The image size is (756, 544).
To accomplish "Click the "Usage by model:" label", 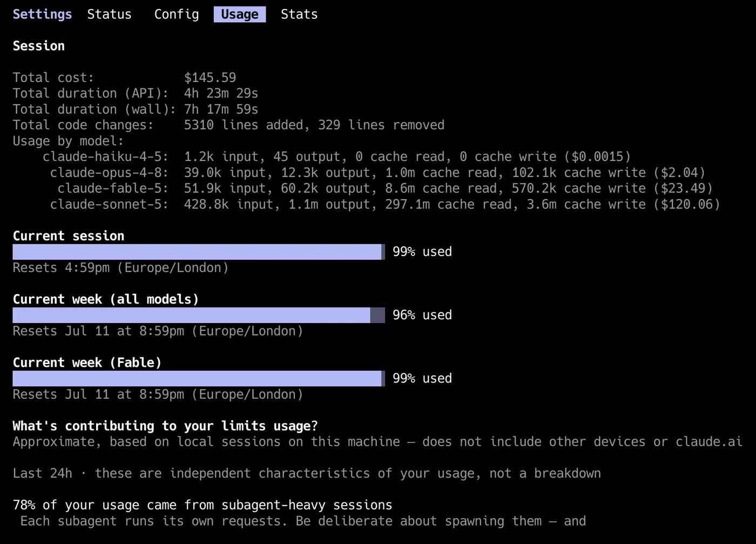I will [x=68, y=141].
